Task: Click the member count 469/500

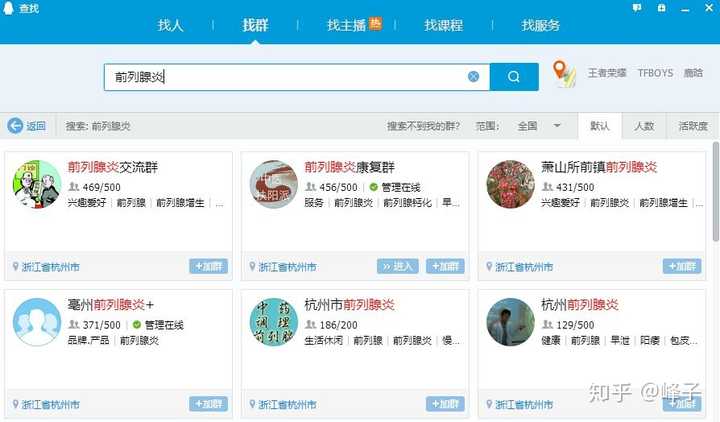Action: tap(101, 187)
